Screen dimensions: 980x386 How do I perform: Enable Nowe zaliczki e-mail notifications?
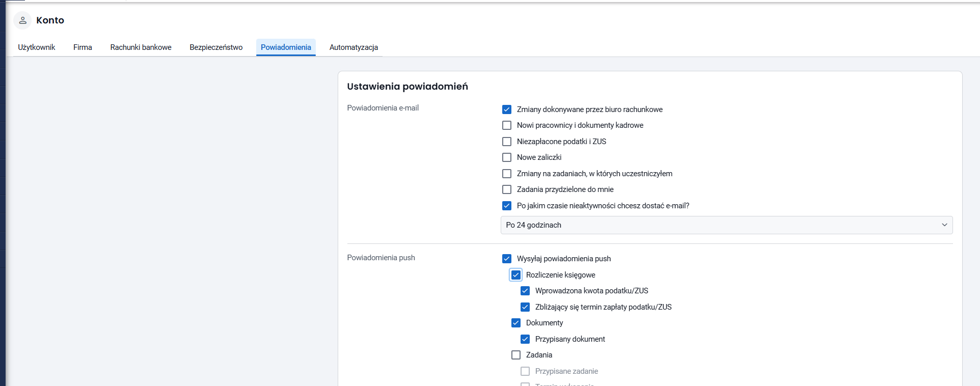[507, 157]
